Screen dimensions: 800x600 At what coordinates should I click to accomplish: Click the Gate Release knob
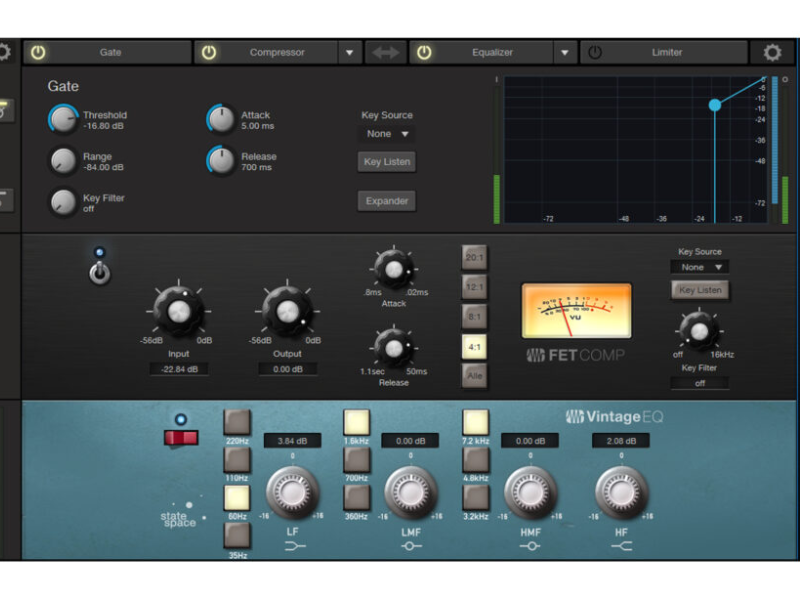[x=221, y=161]
